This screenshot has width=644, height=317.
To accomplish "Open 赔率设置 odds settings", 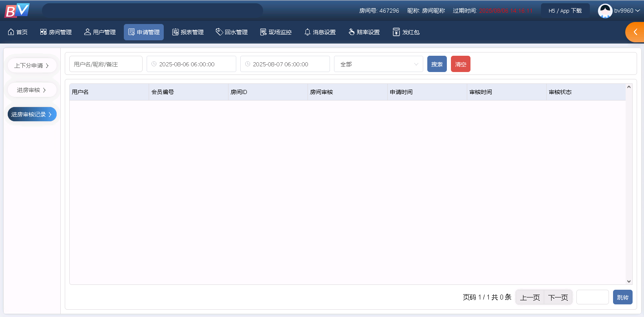I will point(364,32).
